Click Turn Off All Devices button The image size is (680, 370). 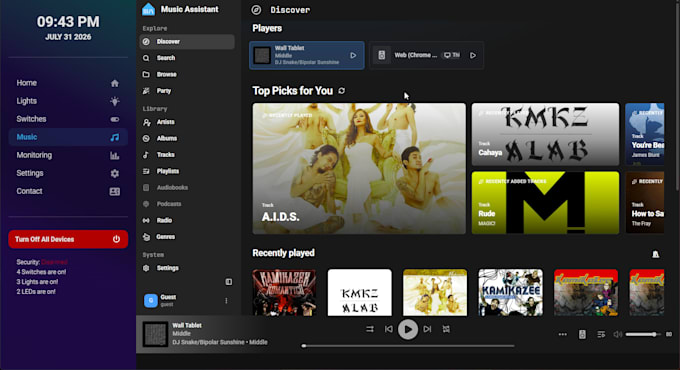pos(68,239)
